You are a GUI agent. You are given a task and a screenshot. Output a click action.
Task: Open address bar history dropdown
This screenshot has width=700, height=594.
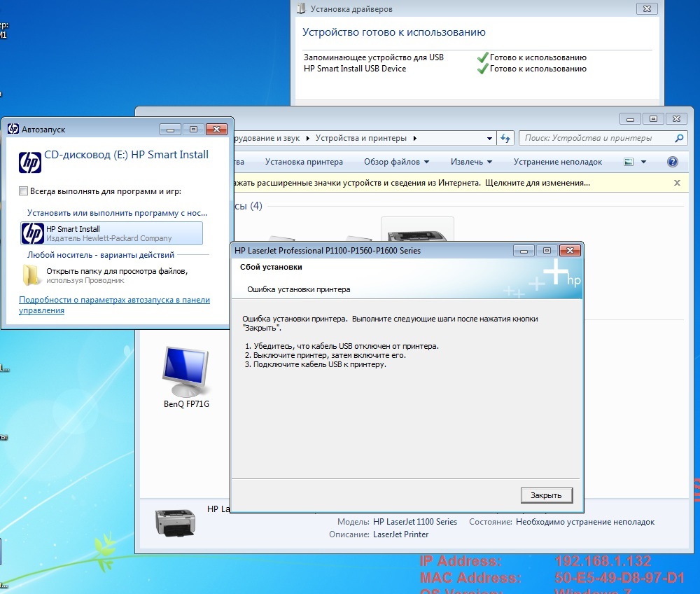coord(489,139)
